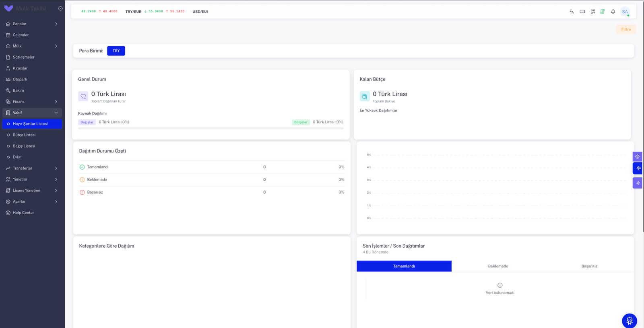
Task: Expand the Yönetim submenu
Action: pos(32,179)
